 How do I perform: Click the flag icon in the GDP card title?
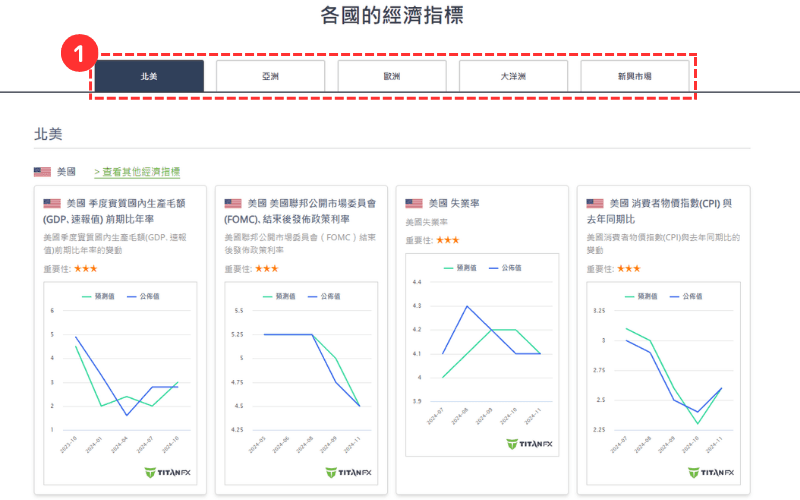(52, 203)
